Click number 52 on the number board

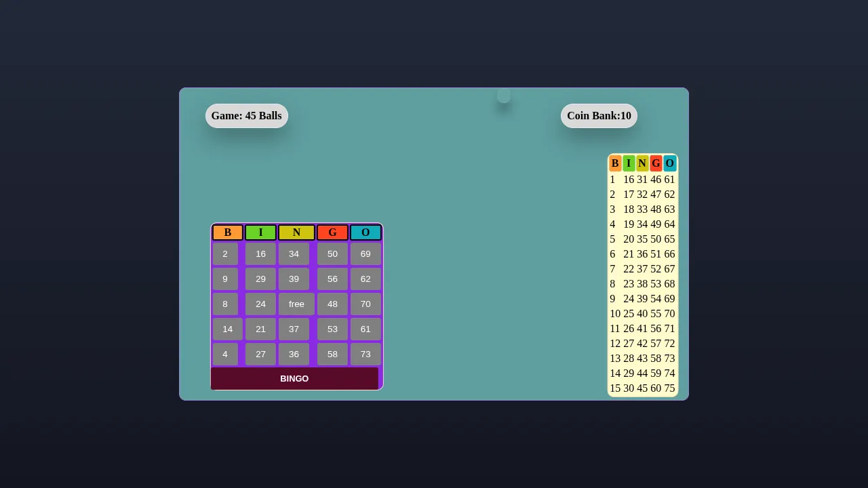click(656, 269)
